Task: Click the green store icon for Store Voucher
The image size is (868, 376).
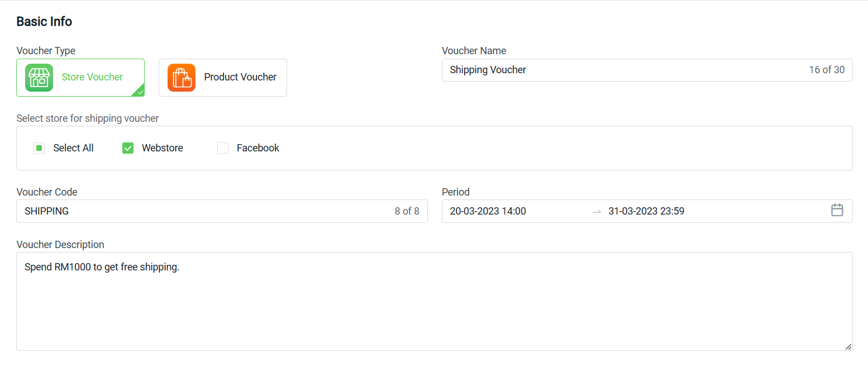Action: 39,78
